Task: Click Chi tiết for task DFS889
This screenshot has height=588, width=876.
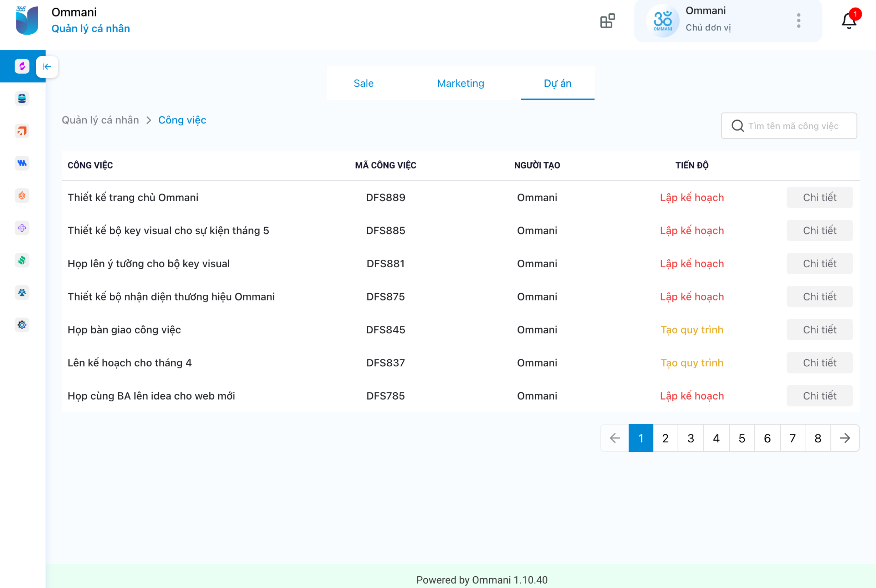Action: coord(819,198)
